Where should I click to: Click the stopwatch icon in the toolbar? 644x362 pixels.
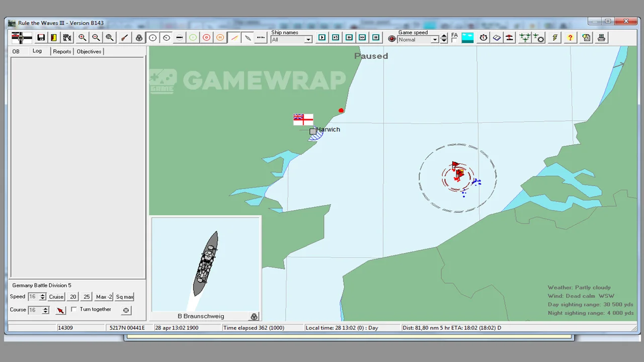(483, 38)
